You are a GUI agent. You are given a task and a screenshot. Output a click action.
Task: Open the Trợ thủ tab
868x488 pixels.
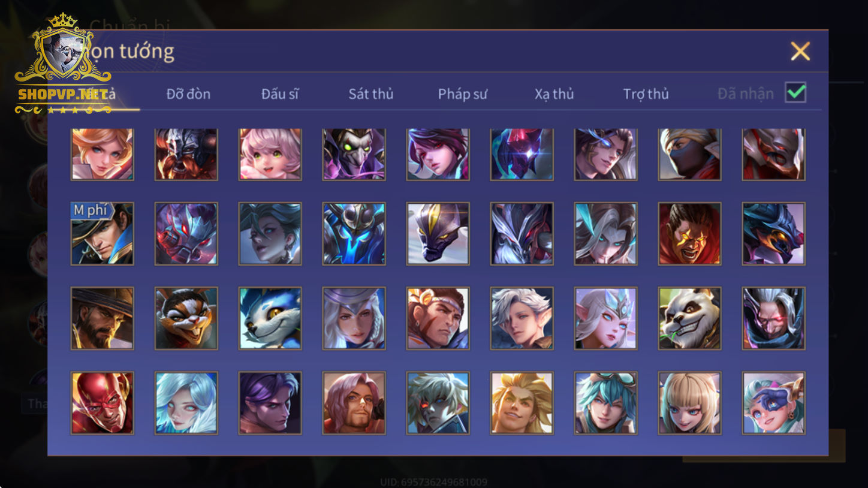coord(646,94)
